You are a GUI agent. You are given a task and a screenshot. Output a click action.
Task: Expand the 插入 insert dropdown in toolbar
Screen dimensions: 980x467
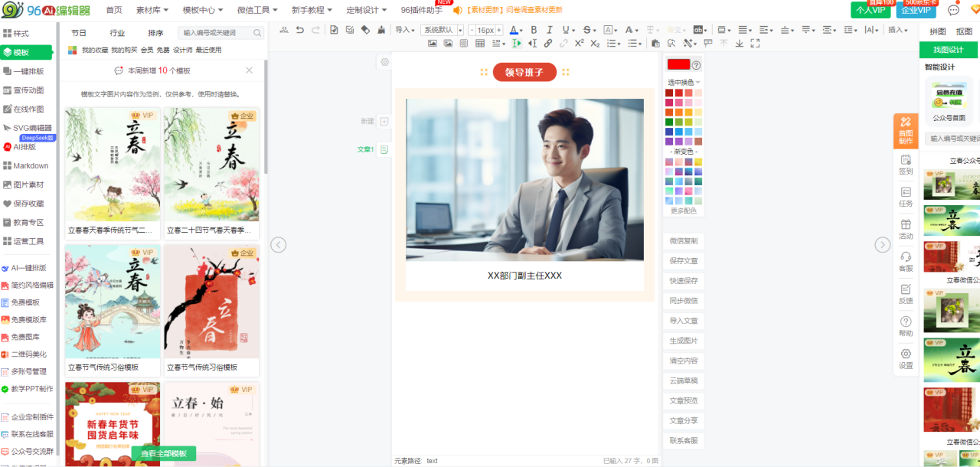(897, 30)
